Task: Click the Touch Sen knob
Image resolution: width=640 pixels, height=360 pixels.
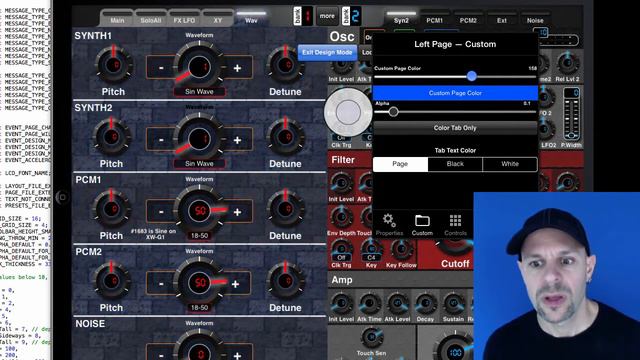Action: point(371,338)
